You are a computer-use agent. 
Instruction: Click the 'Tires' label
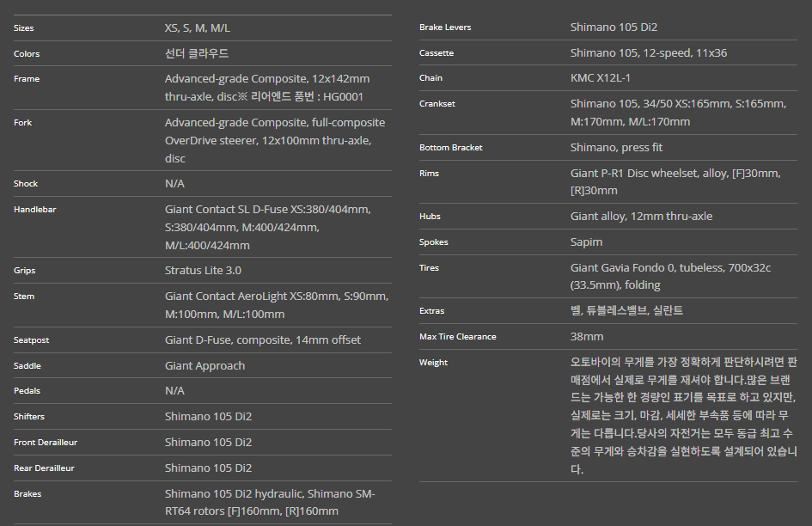tap(429, 268)
